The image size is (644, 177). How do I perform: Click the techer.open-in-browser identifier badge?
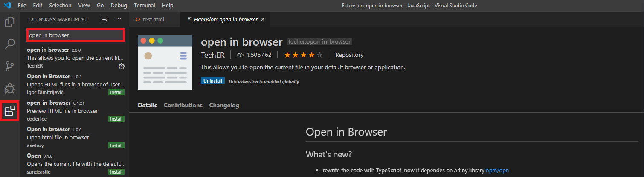(x=319, y=42)
